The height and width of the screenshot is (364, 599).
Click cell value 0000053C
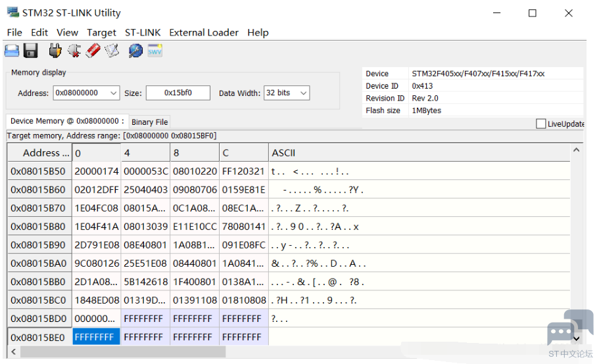(x=145, y=171)
